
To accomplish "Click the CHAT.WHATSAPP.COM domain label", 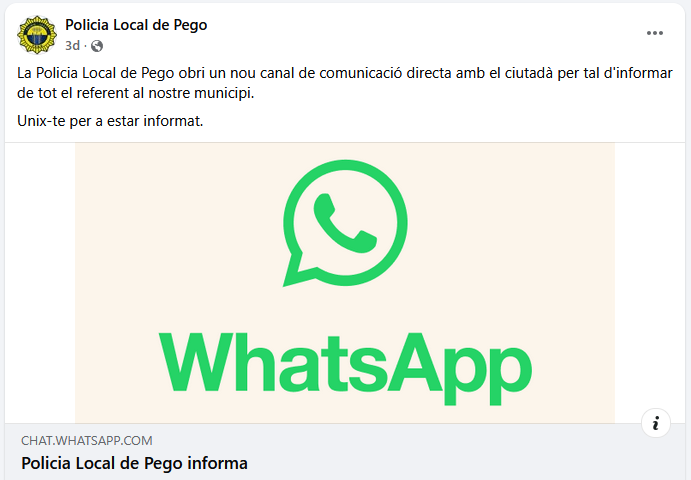I will click(x=87, y=440).
